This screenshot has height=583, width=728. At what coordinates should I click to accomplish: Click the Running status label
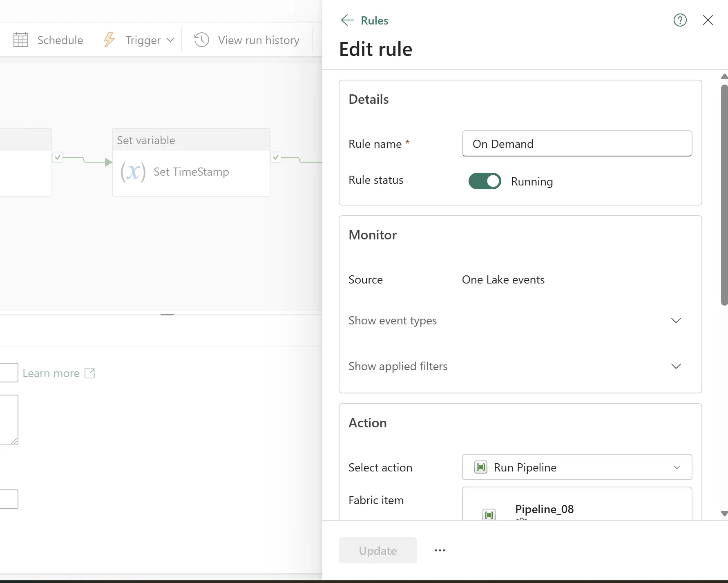tap(532, 181)
